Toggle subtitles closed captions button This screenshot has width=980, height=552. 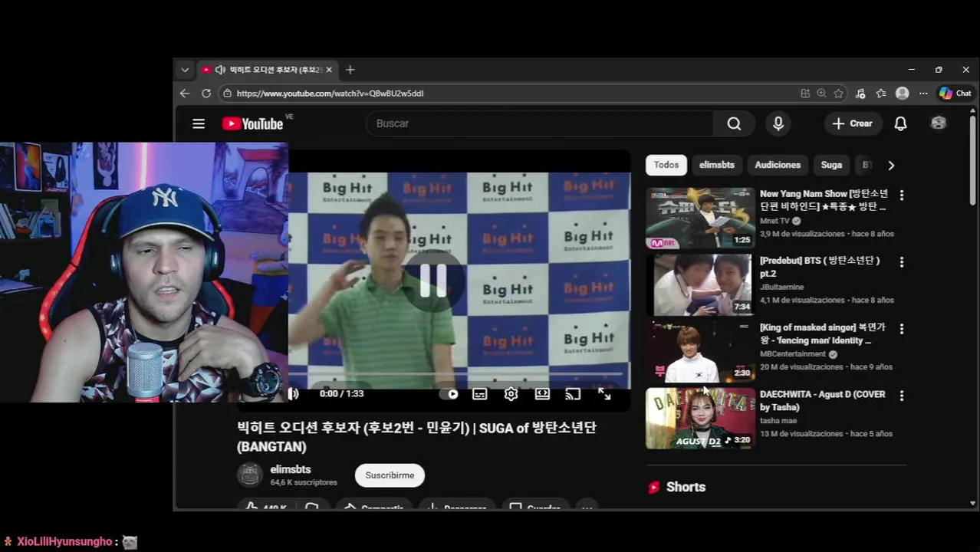(480, 394)
